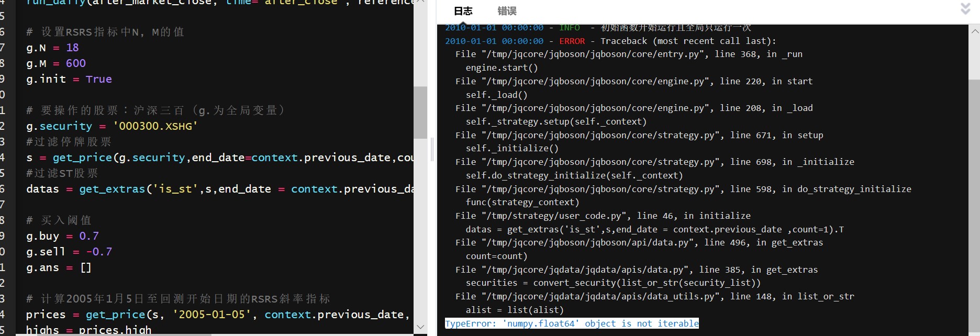The height and width of the screenshot is (336, 980).
Task: Collapse log panel with double-chevron icon
Action: 966,9
